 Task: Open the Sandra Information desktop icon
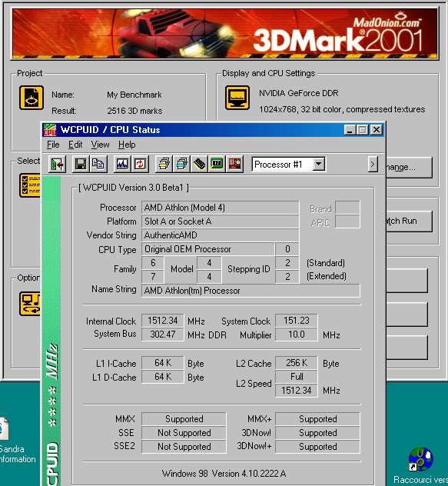[x=4, y=428]
